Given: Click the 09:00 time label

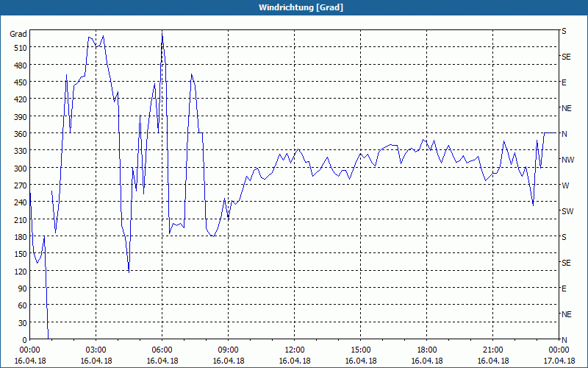Looking at the screenshot, I should (229, 350).
